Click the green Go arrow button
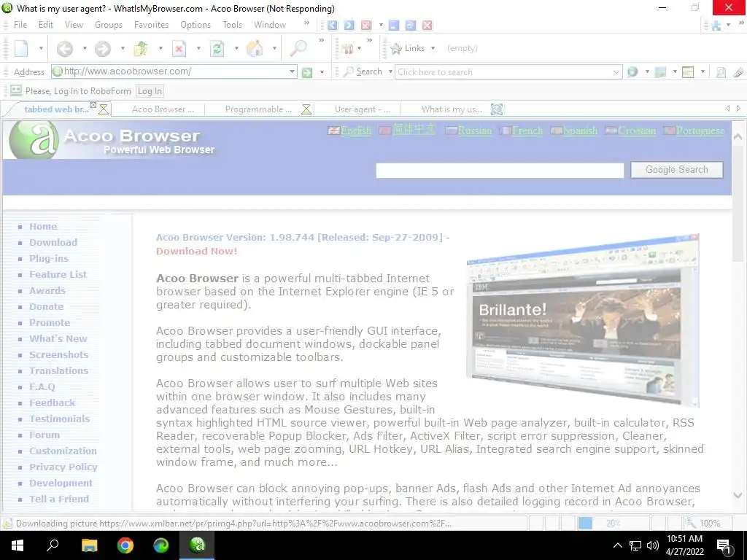 point(307,72)
